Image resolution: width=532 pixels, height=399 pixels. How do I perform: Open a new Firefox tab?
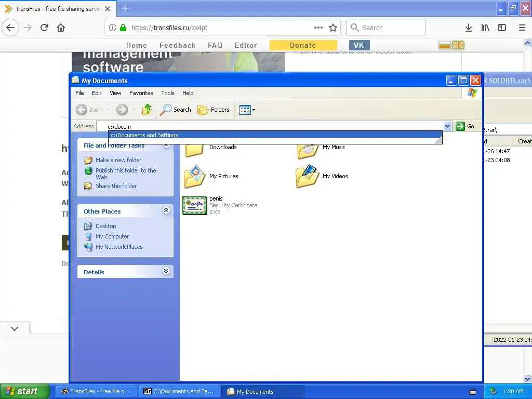[x=125, y=8]
